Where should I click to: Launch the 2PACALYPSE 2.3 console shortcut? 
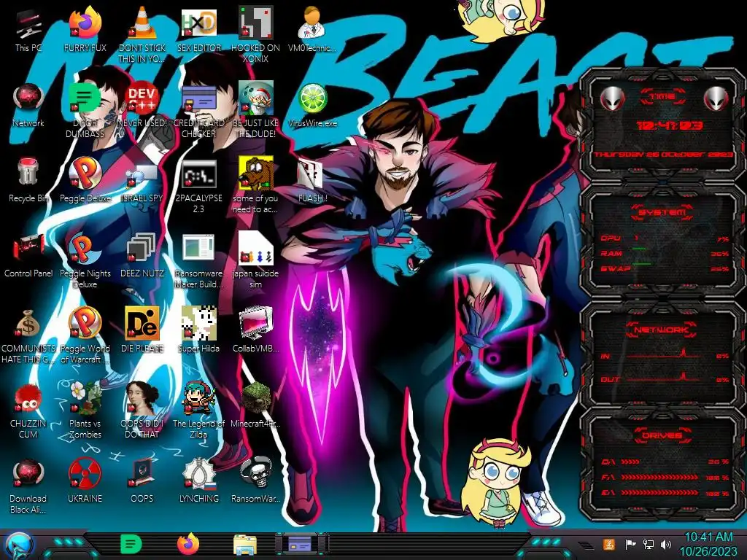coord(198,186)
